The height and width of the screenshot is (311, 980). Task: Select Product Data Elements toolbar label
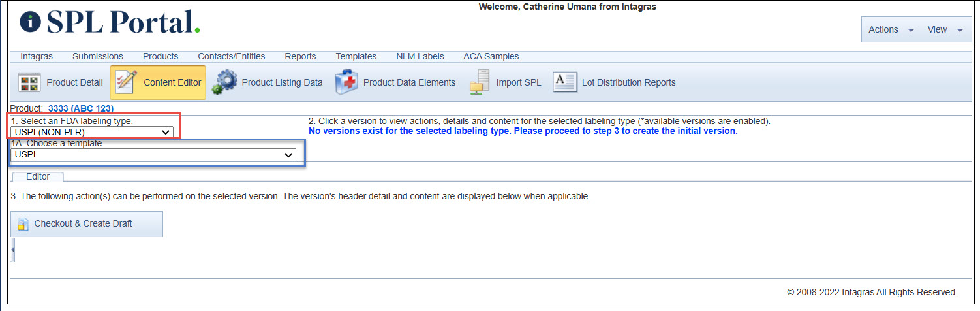point(409,82)
